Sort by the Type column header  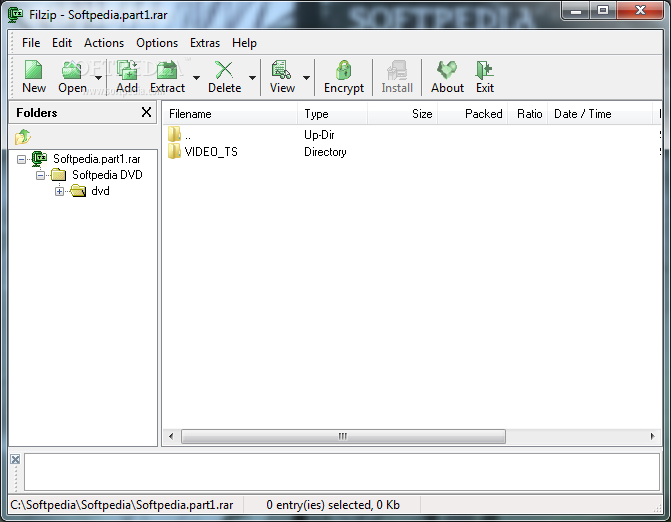pos(332,114)
